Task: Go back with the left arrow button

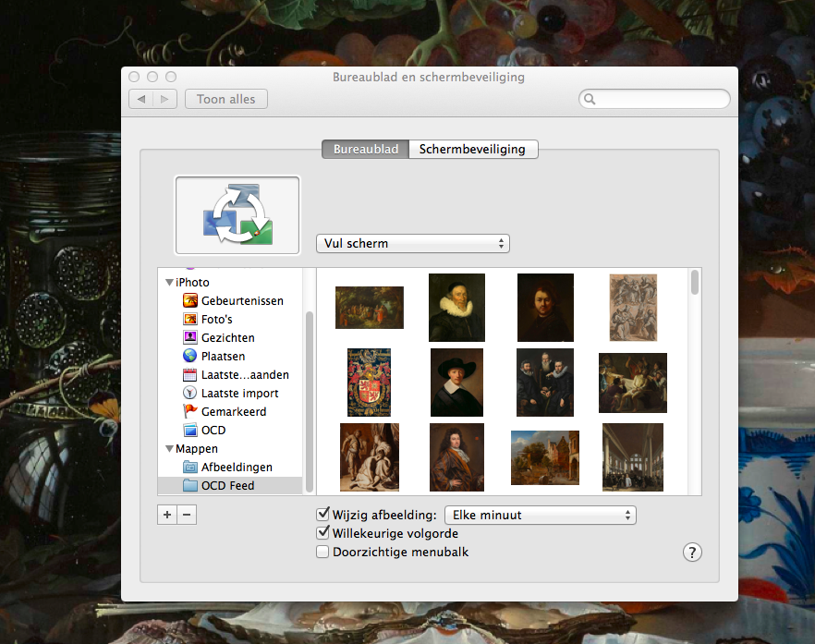Action: 140,99
